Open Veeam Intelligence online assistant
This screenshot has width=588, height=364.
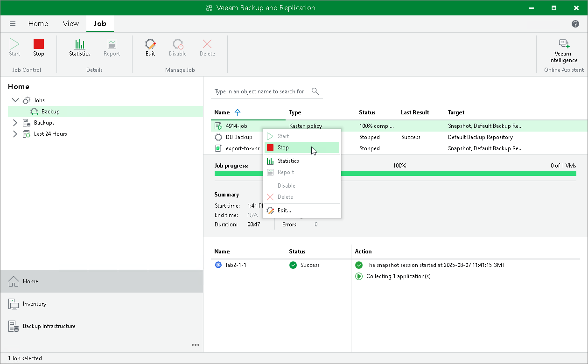pyautogui.click(x=563, y=51)
